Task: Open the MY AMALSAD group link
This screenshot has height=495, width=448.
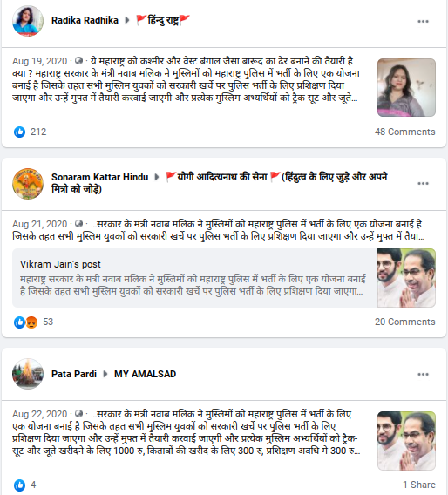Action: (x=145, y=374)
